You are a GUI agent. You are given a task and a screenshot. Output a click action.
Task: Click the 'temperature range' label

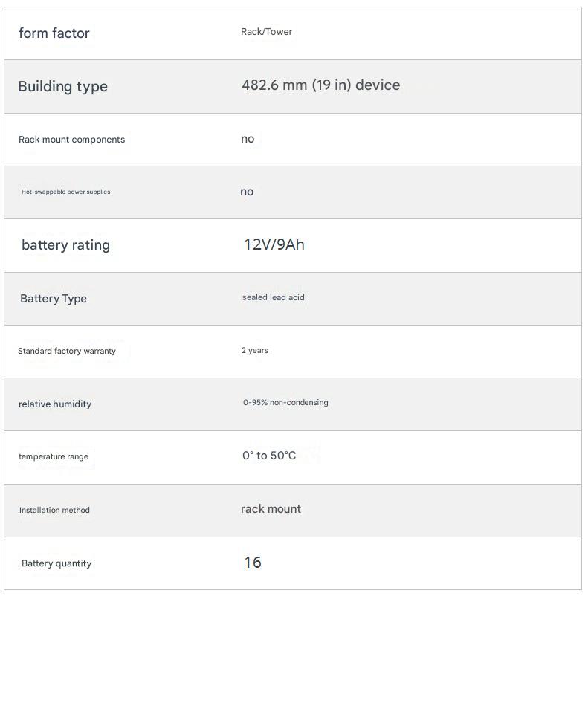(54, 456)
